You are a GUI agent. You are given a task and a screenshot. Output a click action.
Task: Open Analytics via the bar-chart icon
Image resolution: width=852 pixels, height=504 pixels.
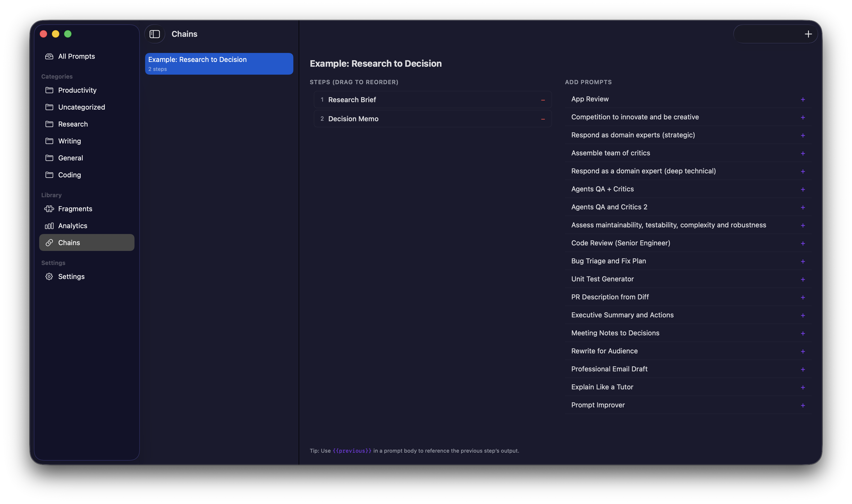pyautogui.click(x=49, y=226)
